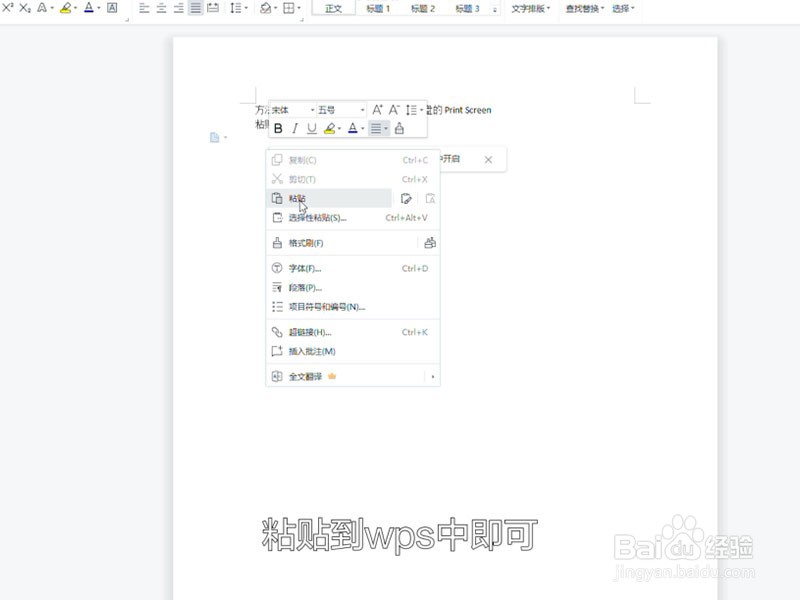800x600 pixels.
Task: Expand the styles gallery
Action: (495, 9)
